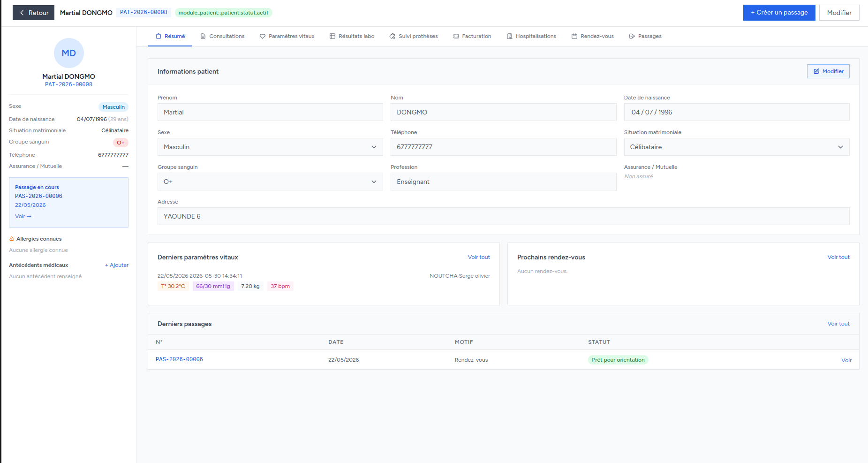
Task: Click the DATE column header
Action: (336, 342)
